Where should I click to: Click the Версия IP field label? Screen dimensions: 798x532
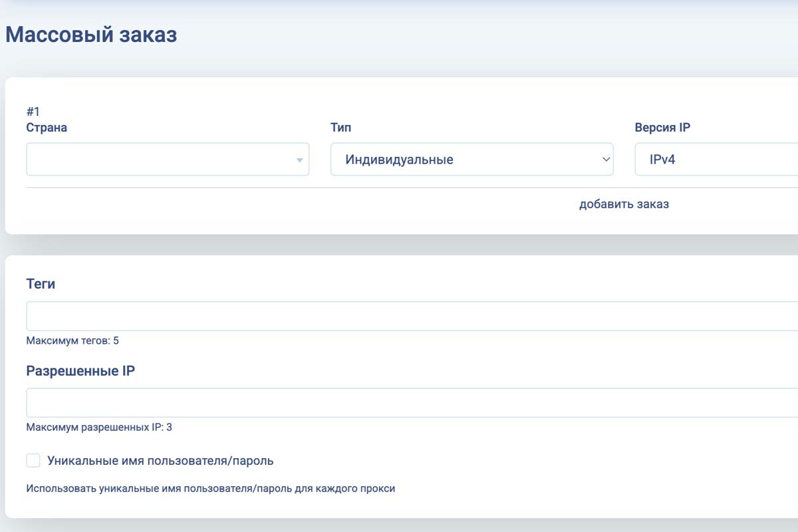pyautogui.click(x=662, y=127)
